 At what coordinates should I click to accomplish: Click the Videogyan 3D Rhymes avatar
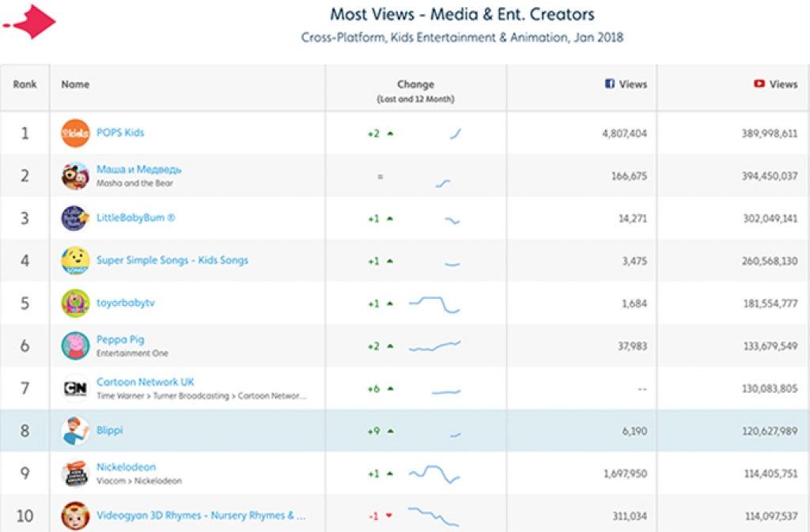(75, 516)
